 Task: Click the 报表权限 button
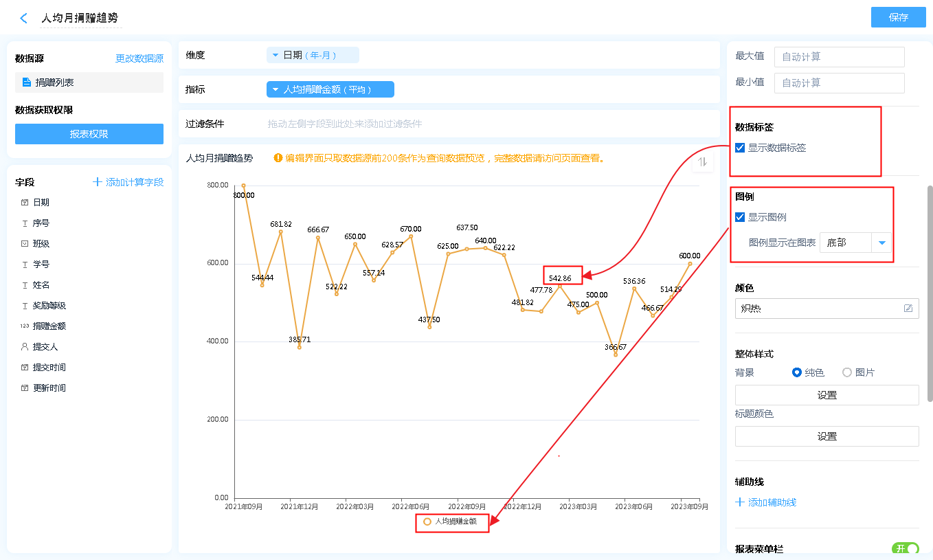tap(89, 134)
